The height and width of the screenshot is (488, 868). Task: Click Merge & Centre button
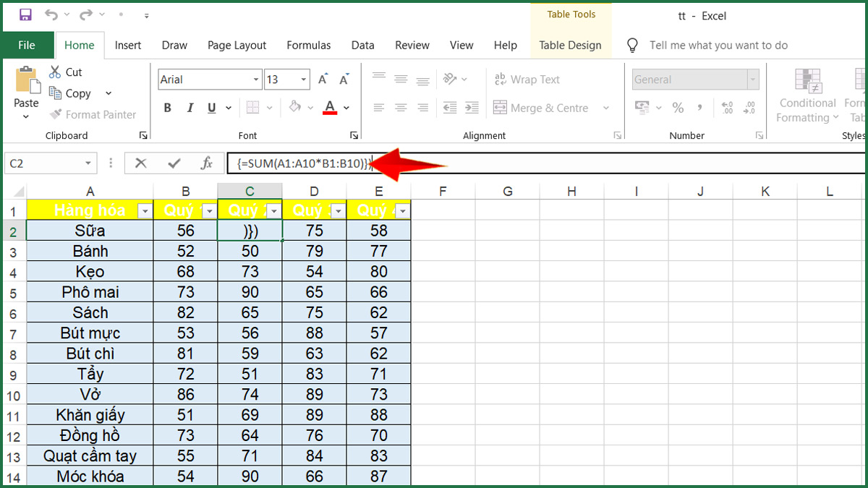tap(541, 108)
